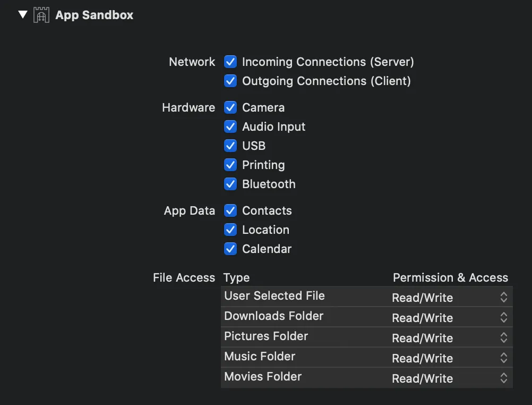Toggle the Calendar checkbox
532x405 pixels.
tap(230, 249)
